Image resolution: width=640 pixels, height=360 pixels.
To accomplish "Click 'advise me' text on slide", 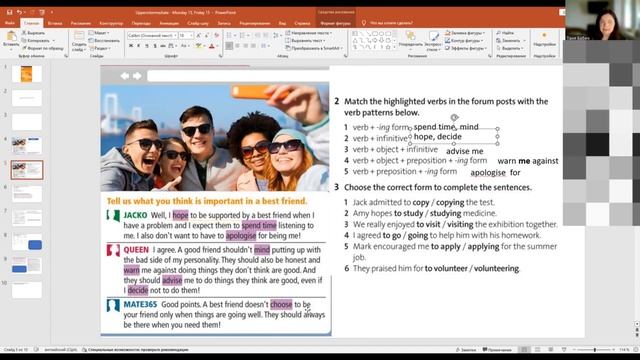I will [x=464, y=151].
